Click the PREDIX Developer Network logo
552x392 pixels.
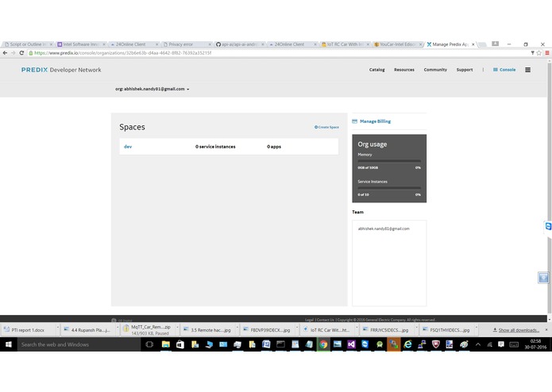point(61,70)
